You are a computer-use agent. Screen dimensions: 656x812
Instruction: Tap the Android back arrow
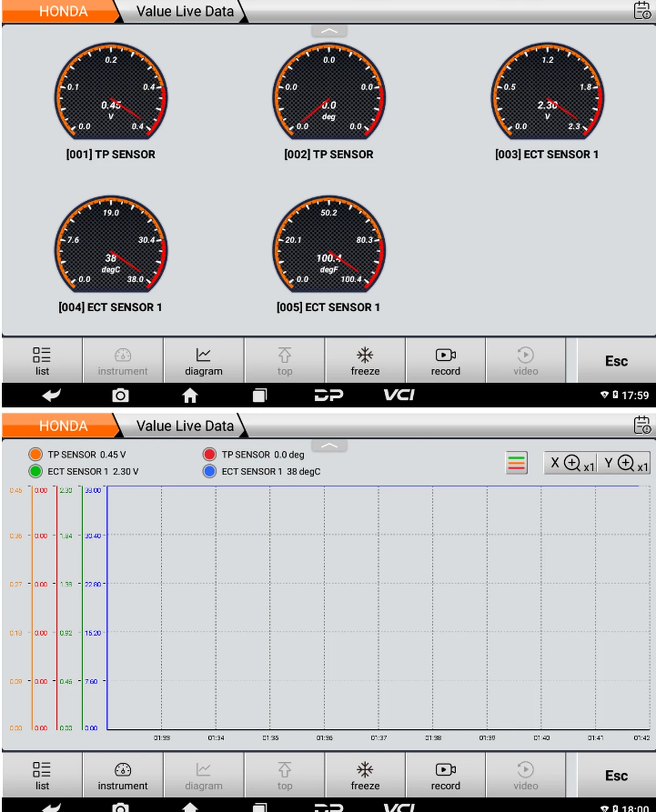pos(52,395)
